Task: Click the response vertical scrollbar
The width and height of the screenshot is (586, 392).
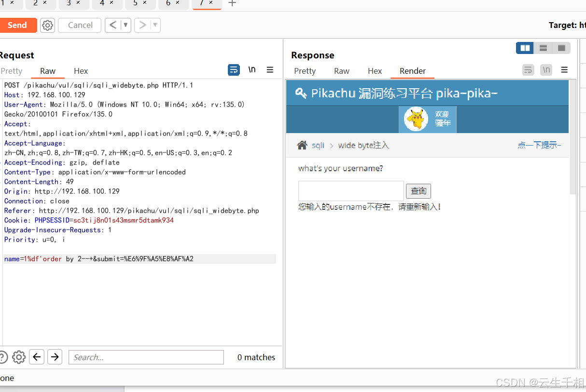Action: [573, 136]
